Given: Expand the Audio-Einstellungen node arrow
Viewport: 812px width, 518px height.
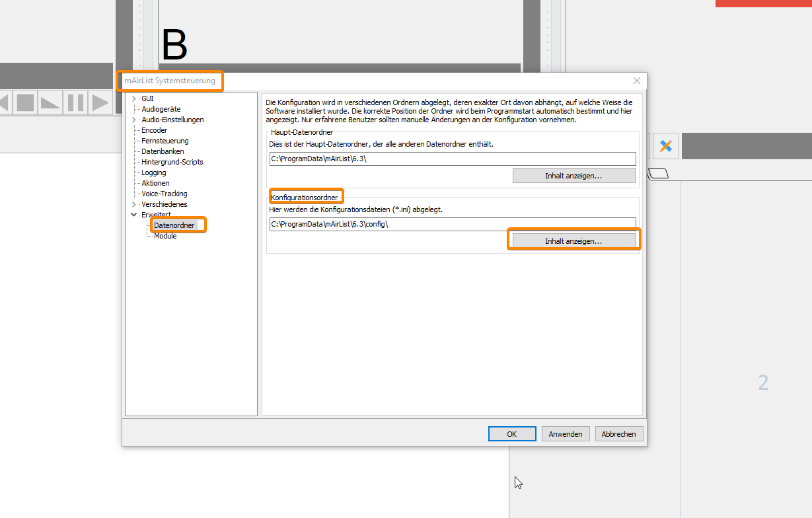Looking at the screenshot, I should click(134, 120).
